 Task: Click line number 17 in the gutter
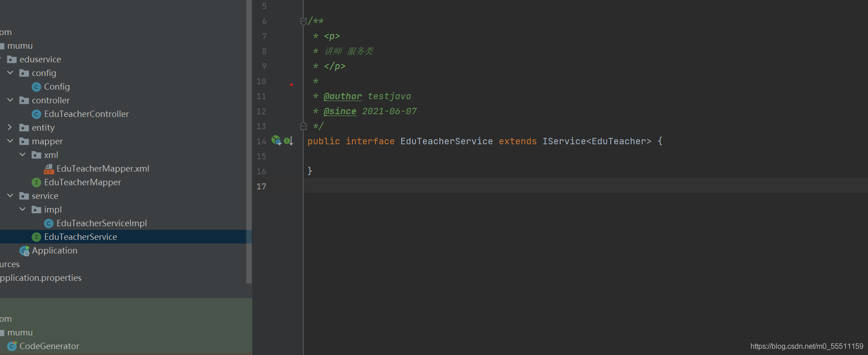coord(261,187)
